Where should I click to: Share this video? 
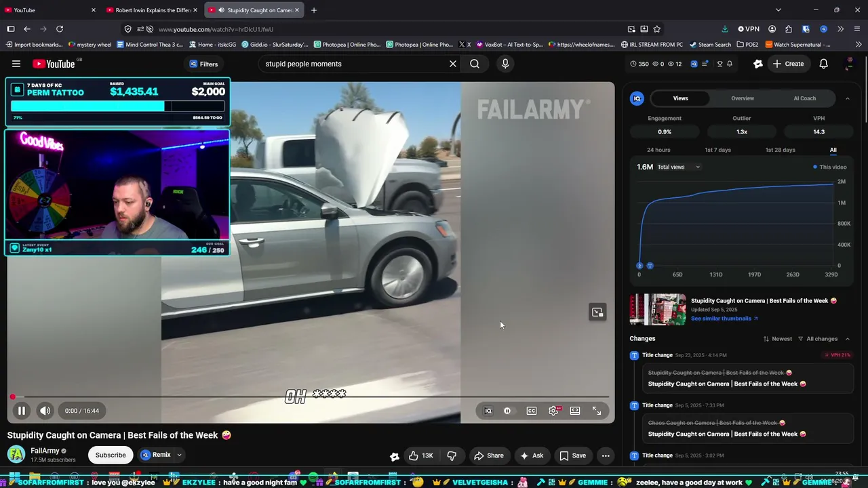pos(488,455)
